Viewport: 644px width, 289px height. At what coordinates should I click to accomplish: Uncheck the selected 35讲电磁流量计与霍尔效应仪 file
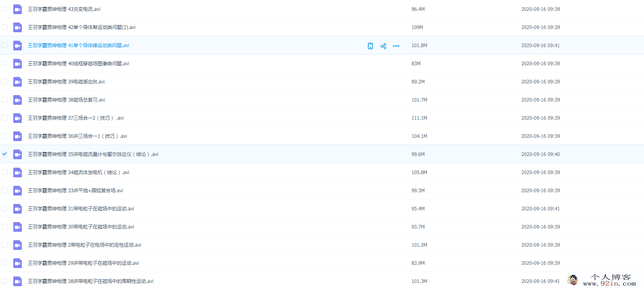point(4,154)
